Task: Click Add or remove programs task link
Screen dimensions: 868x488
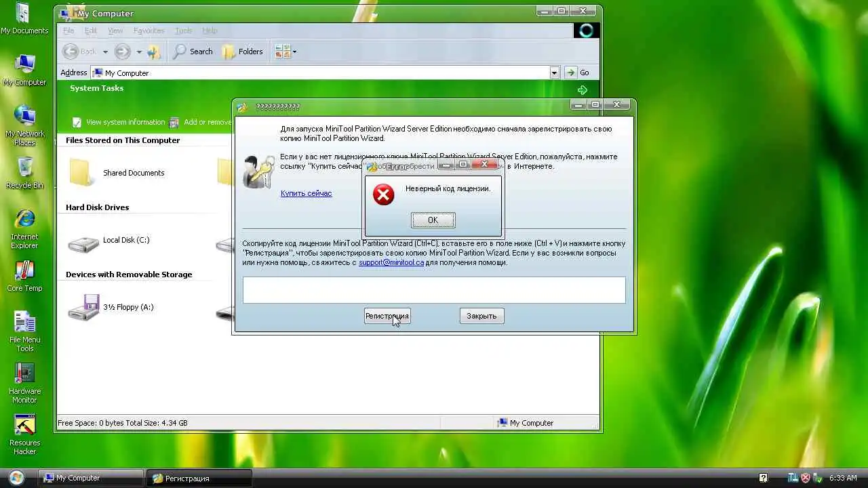Action: 200,122
